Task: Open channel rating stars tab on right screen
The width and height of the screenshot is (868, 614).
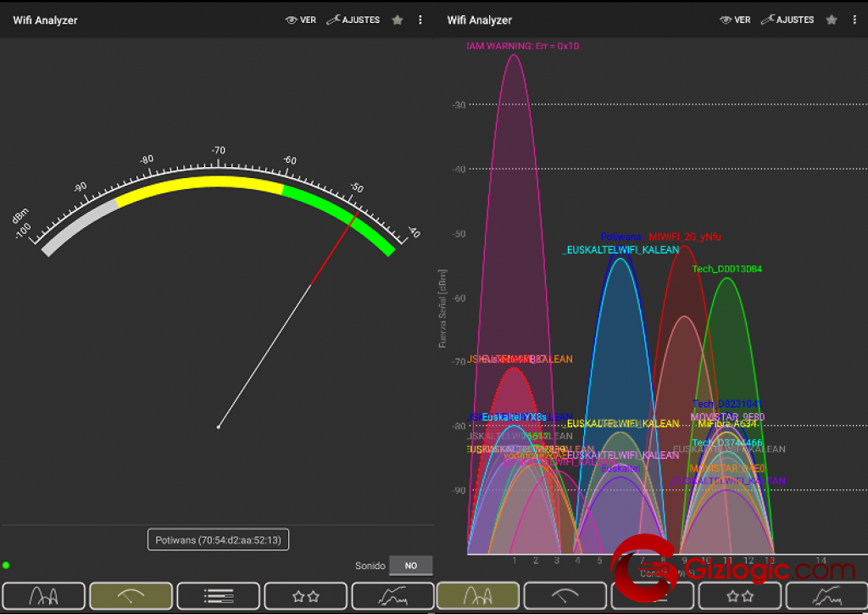Action: pos(740,595)
